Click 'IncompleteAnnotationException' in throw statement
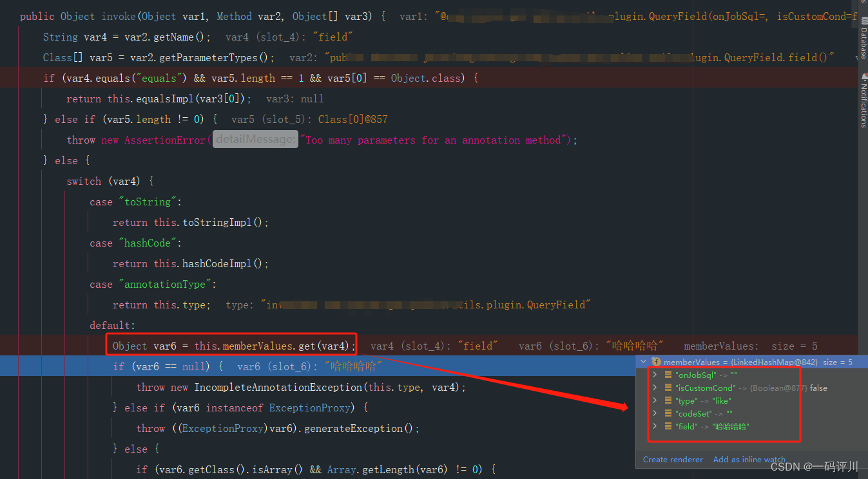Image resolution: width=868 pixels, height=479 pixels. 279,387
